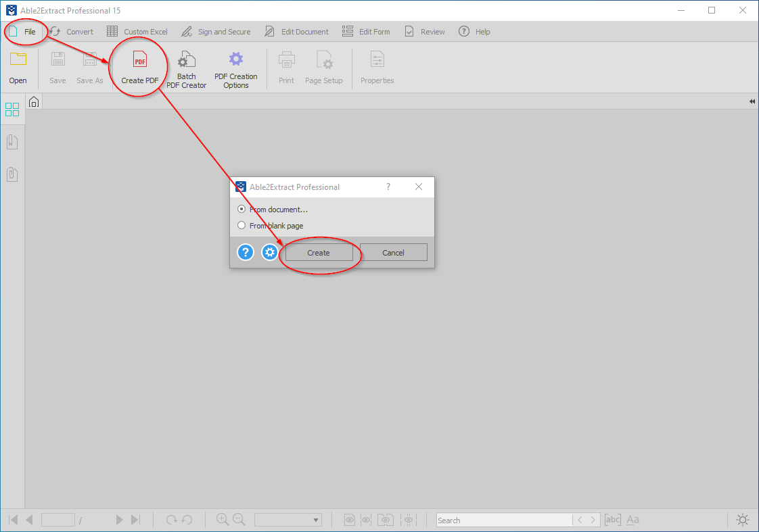The height and width of the screenshot is (532, 759).
Task: Launch the Batch PDF Creator
Action: click(186, 70)
